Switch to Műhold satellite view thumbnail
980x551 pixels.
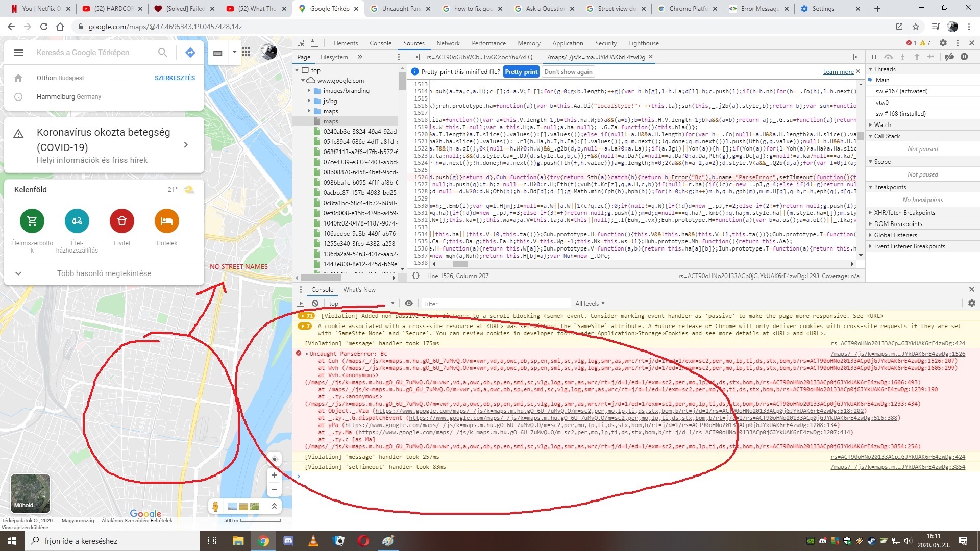(31, 493)
